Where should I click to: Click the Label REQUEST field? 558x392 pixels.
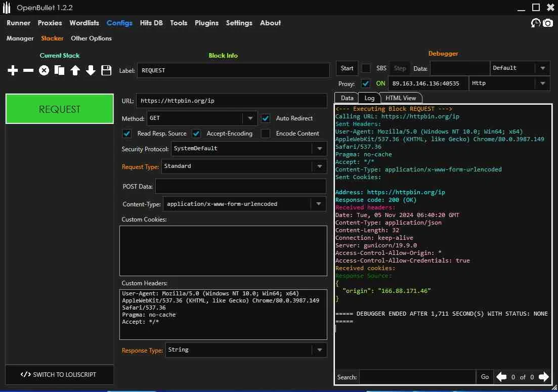233,70
